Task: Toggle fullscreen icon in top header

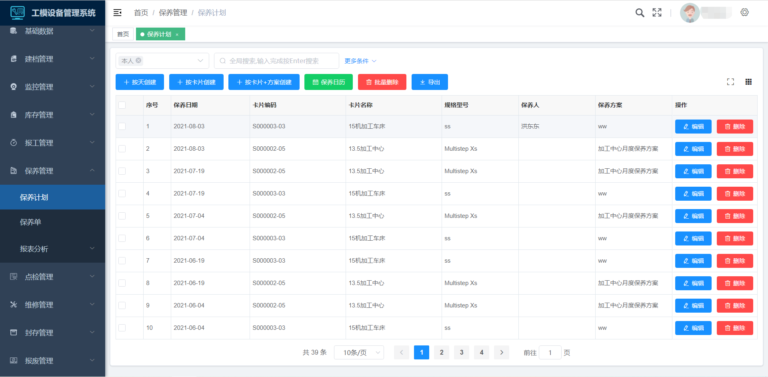Action: pyautogui.click(x=657, y=13)
